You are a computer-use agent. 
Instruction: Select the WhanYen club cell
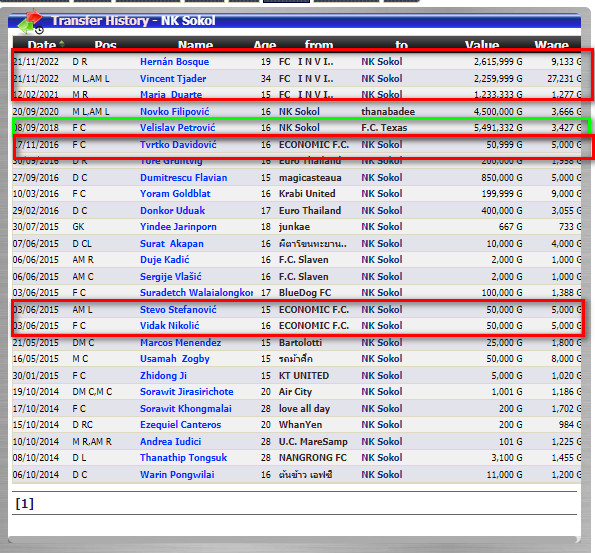click(301, 425)
